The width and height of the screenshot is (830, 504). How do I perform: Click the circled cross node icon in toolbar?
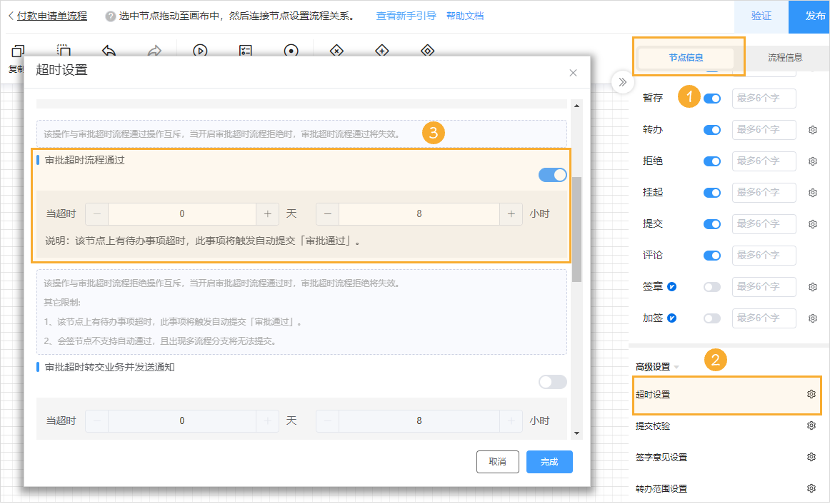pos(336,50)
